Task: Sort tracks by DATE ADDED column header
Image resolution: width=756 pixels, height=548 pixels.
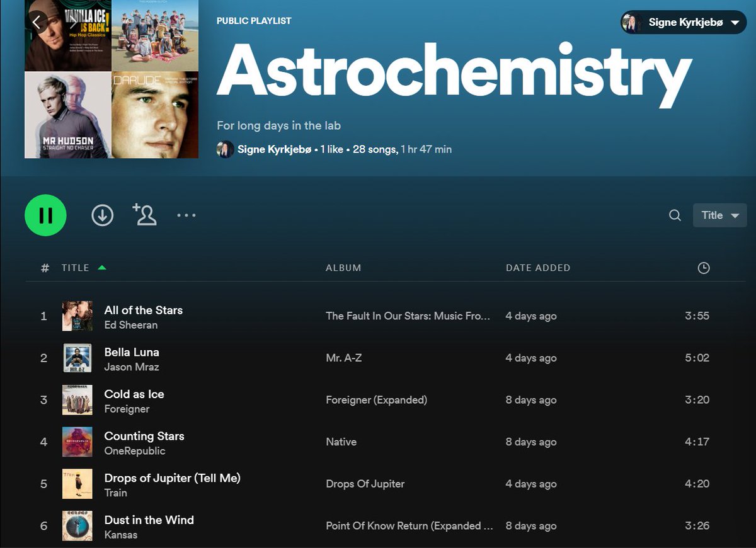Action: [538, 268]
